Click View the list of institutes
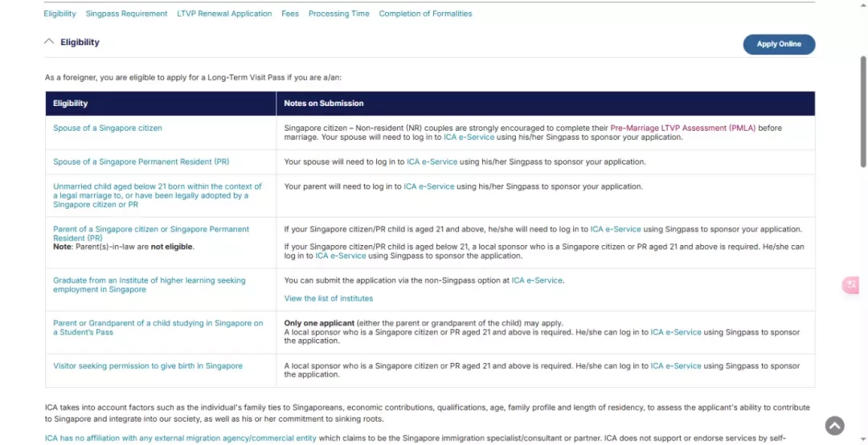 point(328,298)
